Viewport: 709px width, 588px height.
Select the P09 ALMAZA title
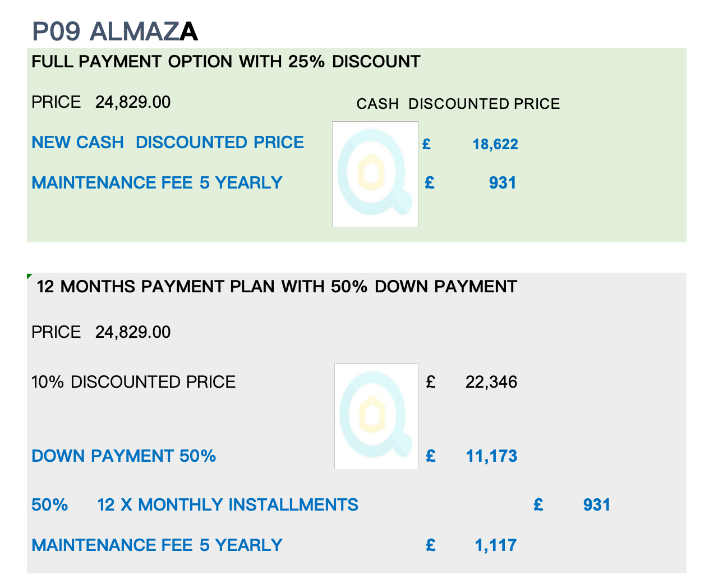(x=115, y=31)
